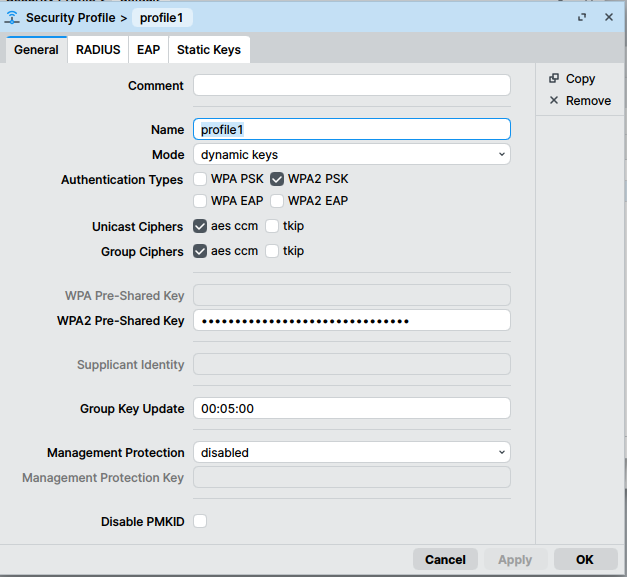627x577 pixels.
Task: Focus the Group Key Update field
Action: pos(351,409)
